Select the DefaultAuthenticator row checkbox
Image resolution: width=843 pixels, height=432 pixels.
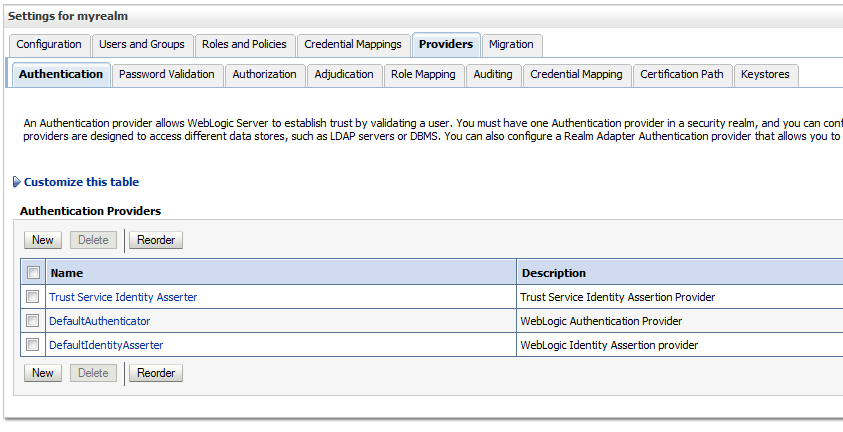(x=33, y=321)
